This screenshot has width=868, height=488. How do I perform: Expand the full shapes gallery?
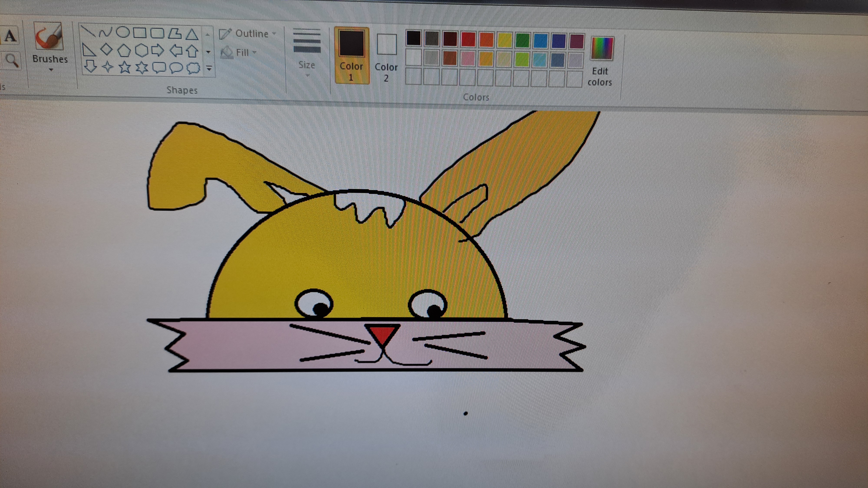coord(209,68)
